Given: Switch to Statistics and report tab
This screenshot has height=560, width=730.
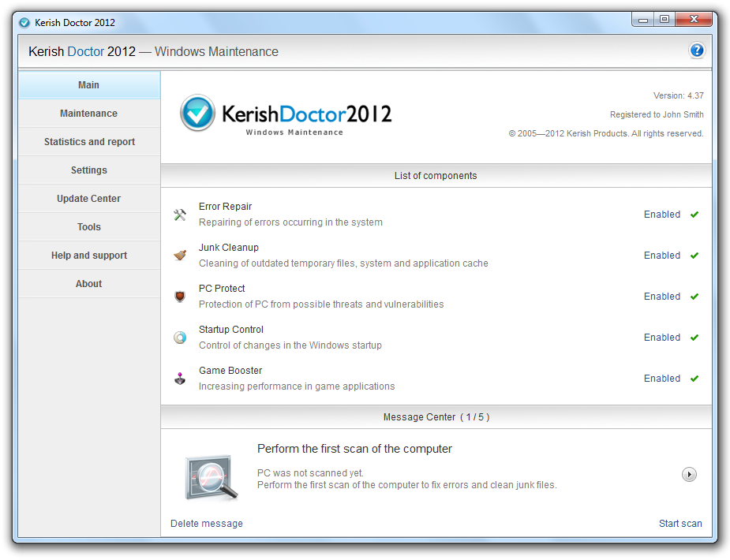Looking at the screenshot, I should pyautogui.click(x=89, y=142).
